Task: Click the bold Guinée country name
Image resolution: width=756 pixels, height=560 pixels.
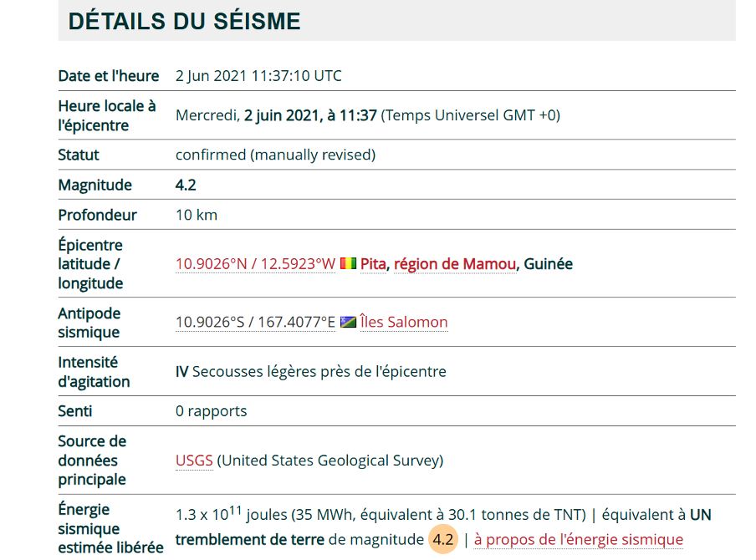Action: click(x=548, y=264)
